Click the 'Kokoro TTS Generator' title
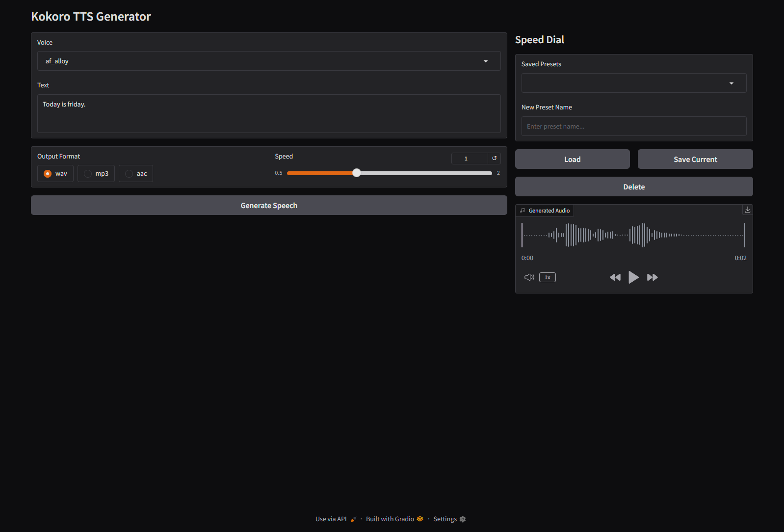The height and width of the screenshot is (532, 784). [91, 17]
